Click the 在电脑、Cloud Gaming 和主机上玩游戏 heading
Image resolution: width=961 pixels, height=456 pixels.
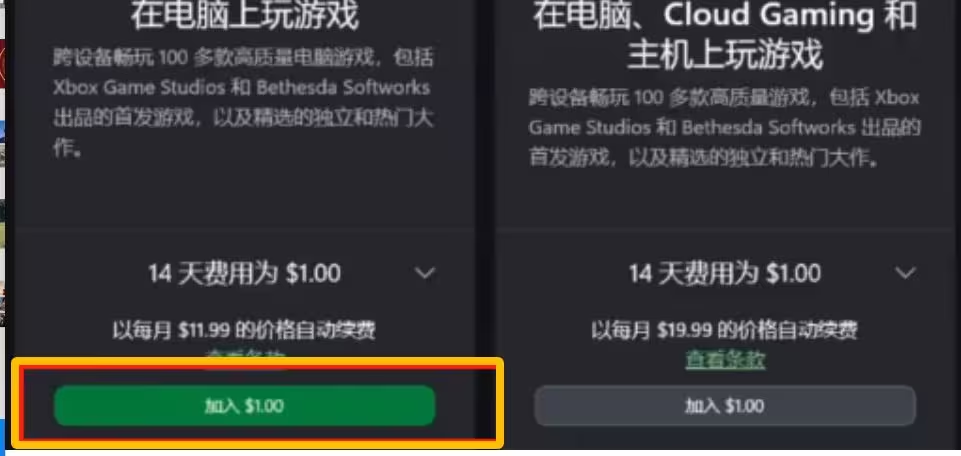point(725,35)
